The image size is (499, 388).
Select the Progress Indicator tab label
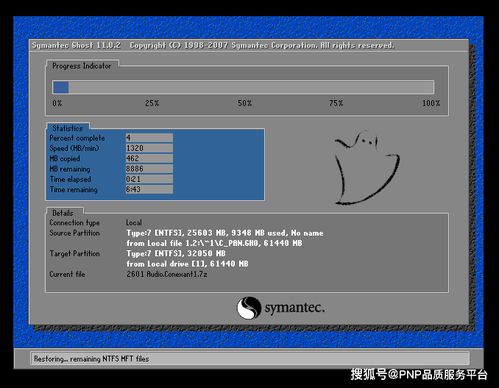(x=82, y=66)
